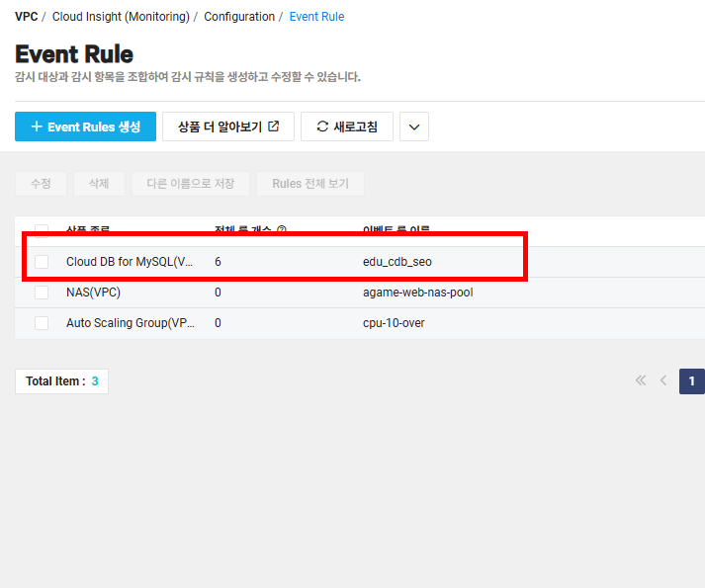Open the Configuration breadcrumb
The image size is (705, 588).
click(239, 17)
